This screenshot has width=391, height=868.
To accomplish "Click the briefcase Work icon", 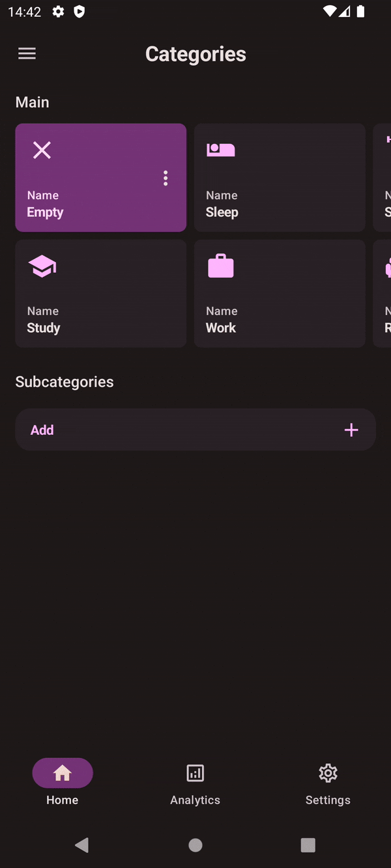I will coord(221,266).
